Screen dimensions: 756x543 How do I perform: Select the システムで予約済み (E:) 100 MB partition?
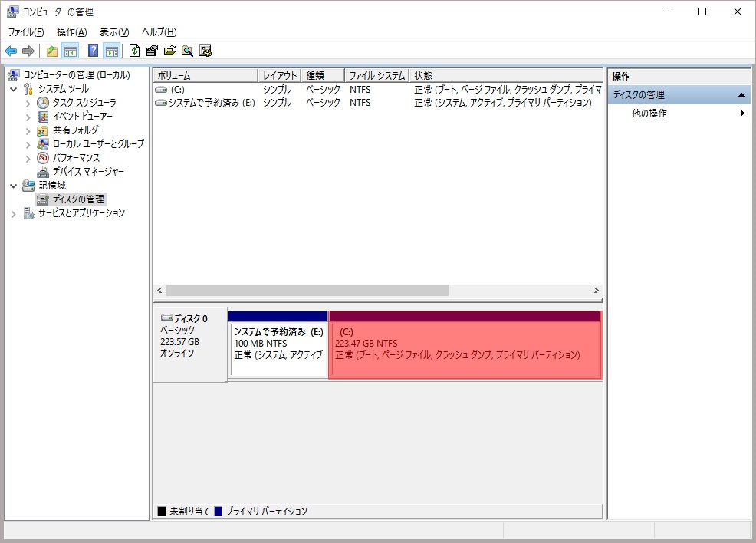click(x=278, y=345)
